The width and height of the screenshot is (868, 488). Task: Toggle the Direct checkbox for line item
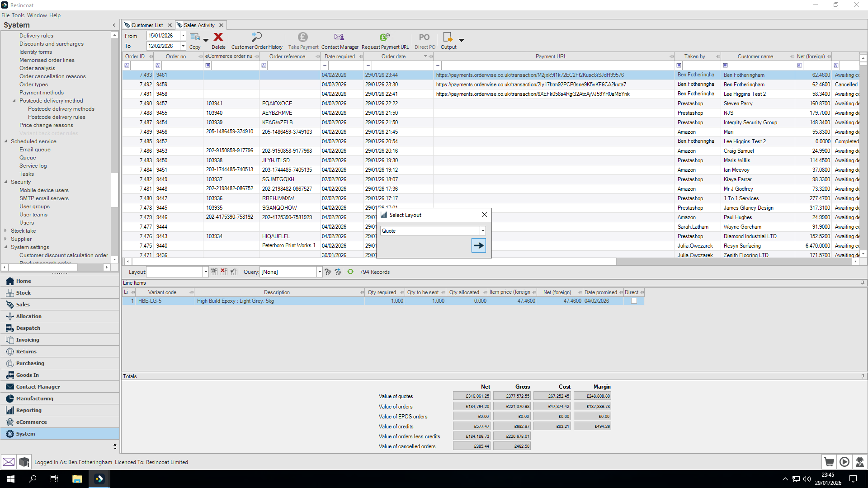pyautogui.click(x=634, y=301)
